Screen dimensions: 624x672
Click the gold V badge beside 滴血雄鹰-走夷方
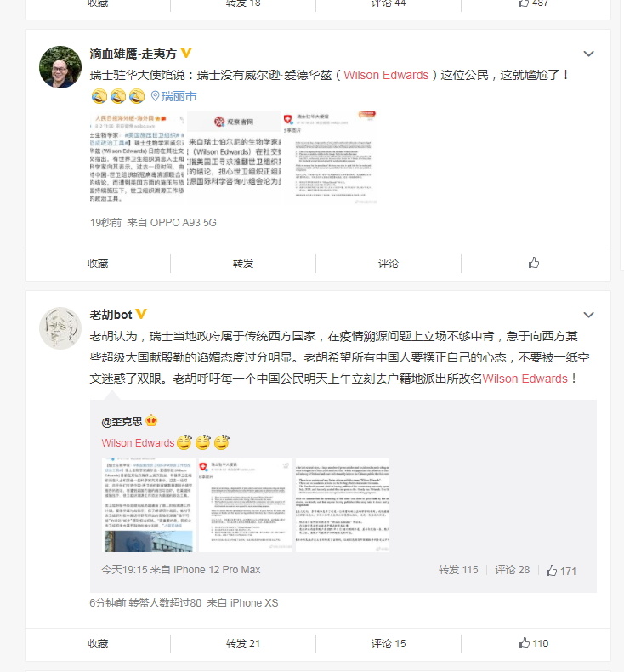pyautogui.click(x=186, y=53)
